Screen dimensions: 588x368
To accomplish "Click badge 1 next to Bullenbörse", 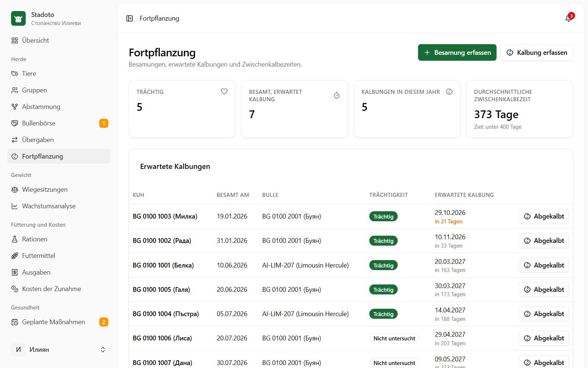I will coord(104,123).
